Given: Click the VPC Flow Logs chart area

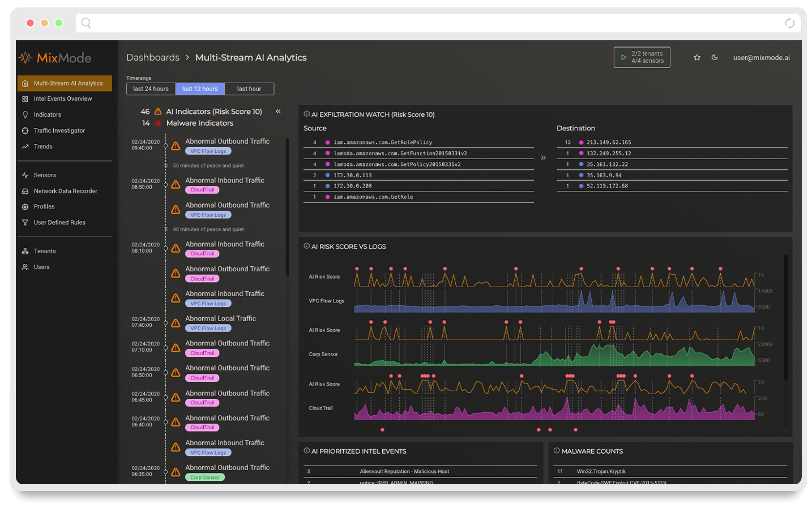Looking at the screenshot, I should point(554,301).
